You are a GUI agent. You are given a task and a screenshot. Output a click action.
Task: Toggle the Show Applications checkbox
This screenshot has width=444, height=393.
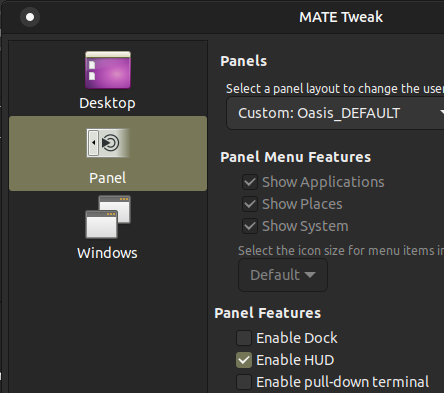click(250, 182)
